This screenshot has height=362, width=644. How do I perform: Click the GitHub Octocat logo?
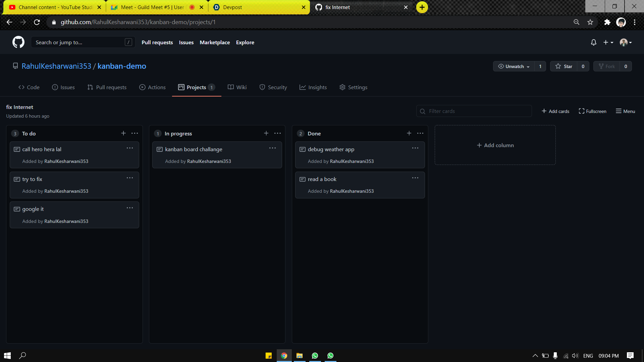point(18,42)
